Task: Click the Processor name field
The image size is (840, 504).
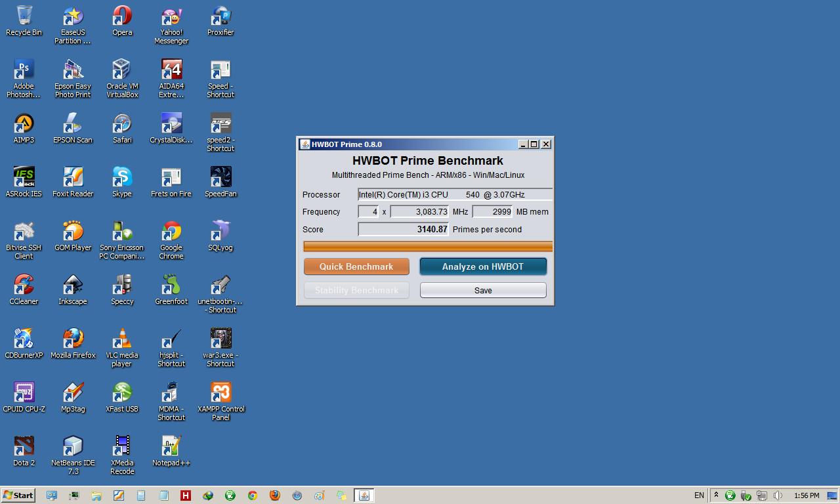Action: pyautogui.click(x=455, y=194)
